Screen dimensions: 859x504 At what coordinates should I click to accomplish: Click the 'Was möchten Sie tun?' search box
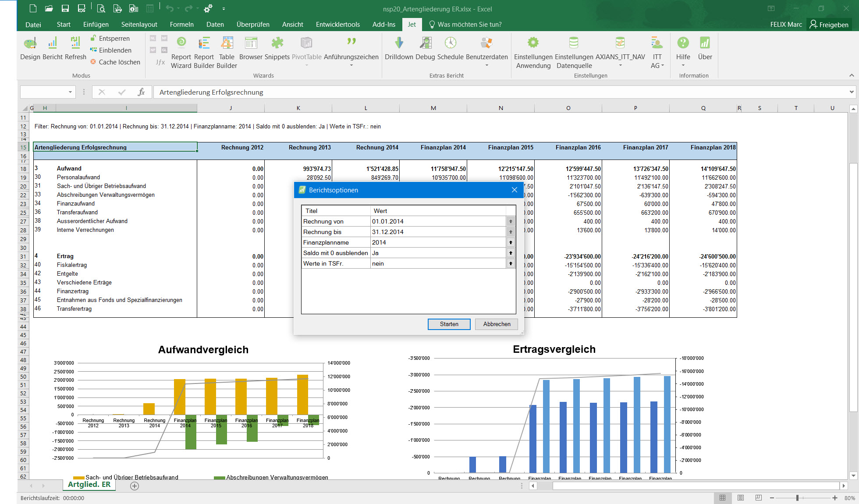pyautogui.click(x=465, y=25)
